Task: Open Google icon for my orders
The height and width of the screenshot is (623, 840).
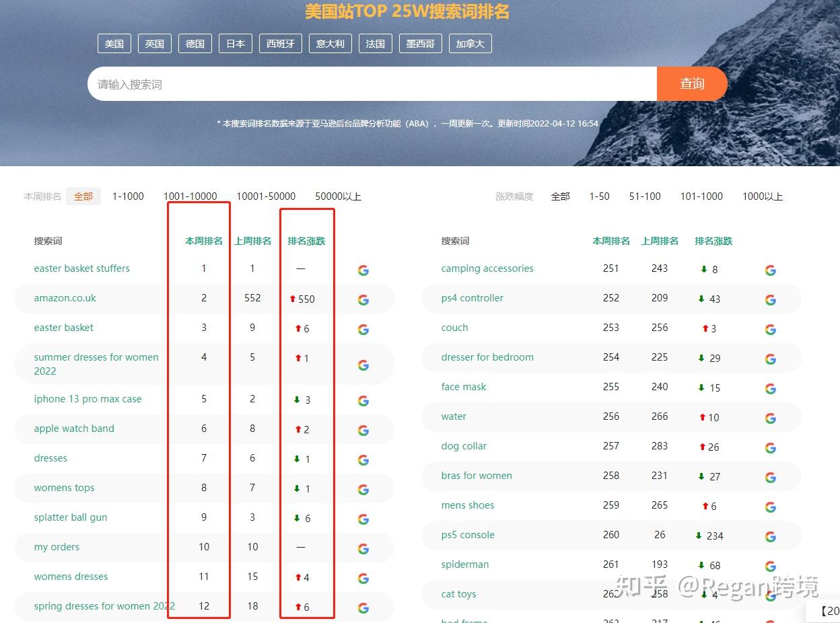Action: pos(363,549)
